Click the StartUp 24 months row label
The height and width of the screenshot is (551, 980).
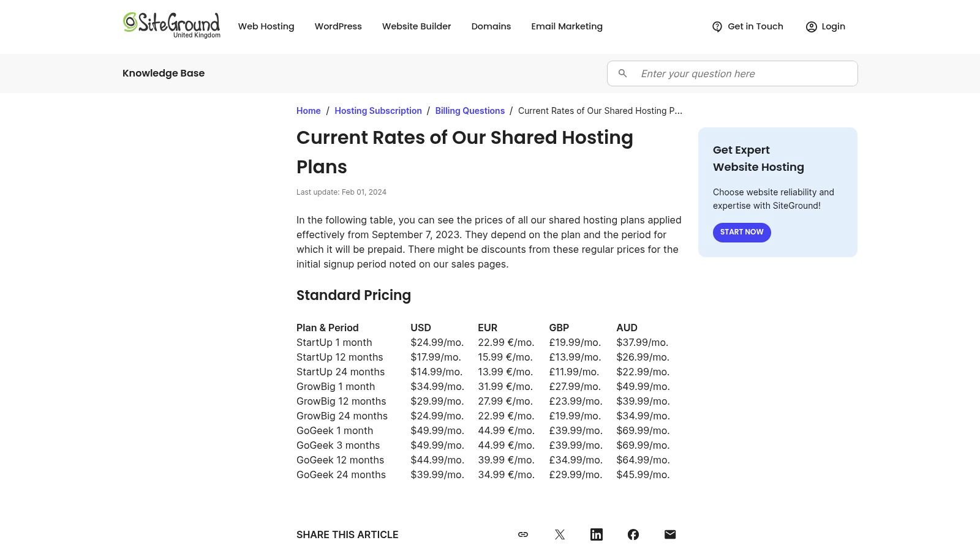pos(341,372)
